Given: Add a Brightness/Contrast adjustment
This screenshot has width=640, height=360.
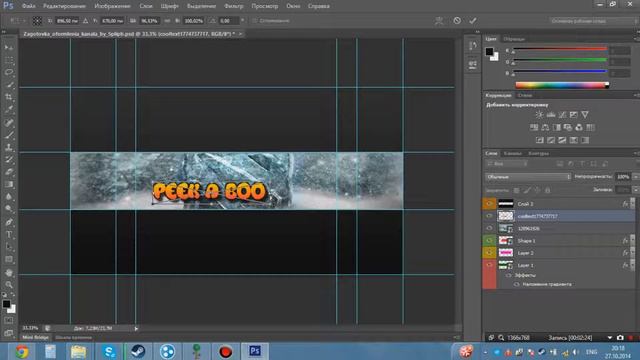Looking at the screenshot, I should point(539,115).
